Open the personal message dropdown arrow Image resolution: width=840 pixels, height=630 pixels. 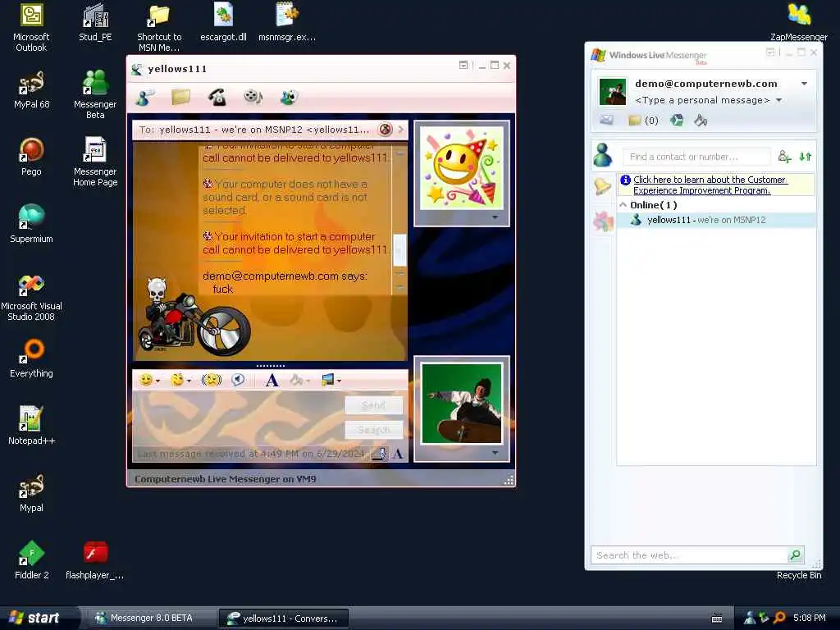[779, 100]
